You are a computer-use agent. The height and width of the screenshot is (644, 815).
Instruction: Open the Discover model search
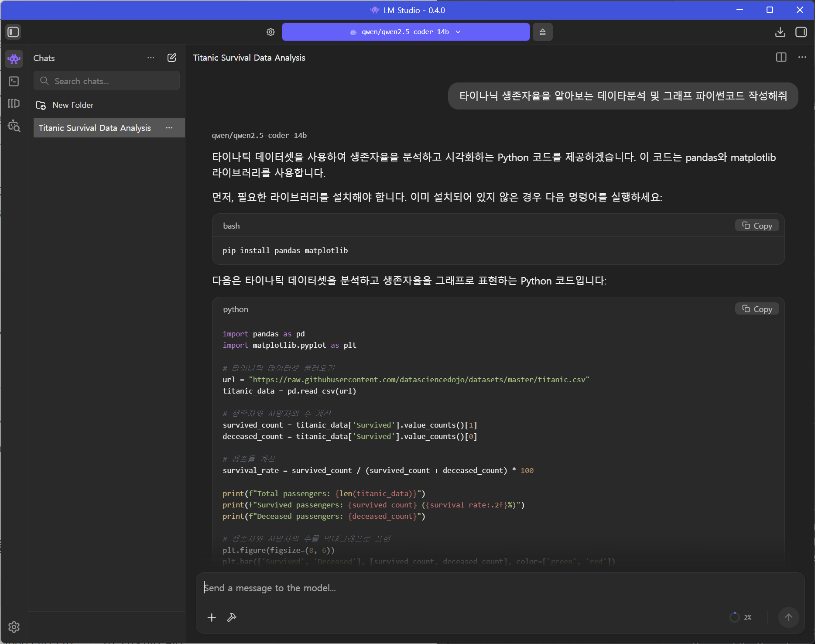(14, 126)
